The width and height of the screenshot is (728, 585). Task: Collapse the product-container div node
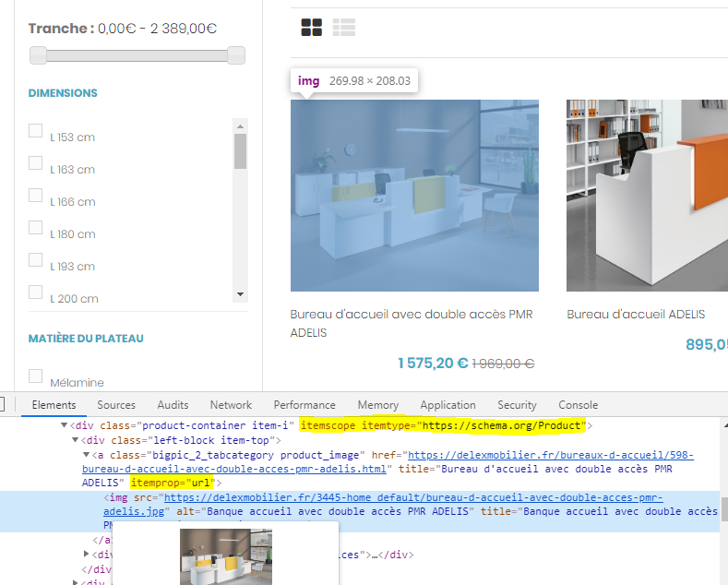click(x=64, y=425)
